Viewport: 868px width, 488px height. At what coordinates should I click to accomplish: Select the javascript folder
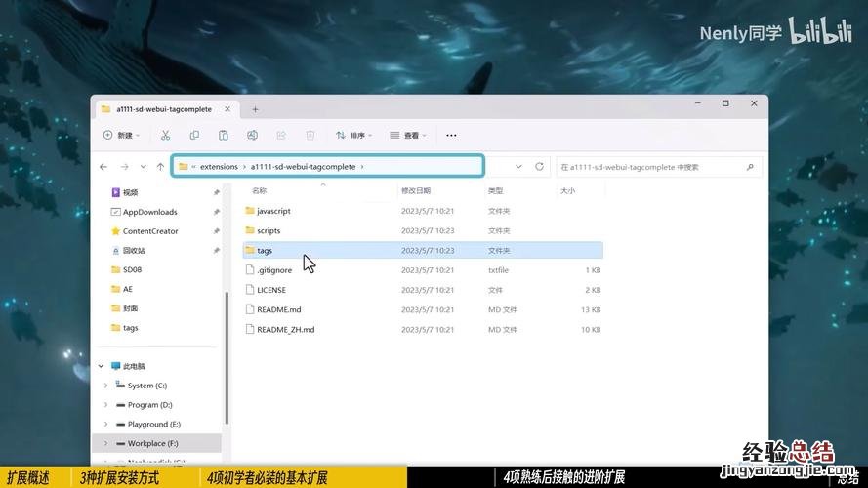tap(423, 211)
